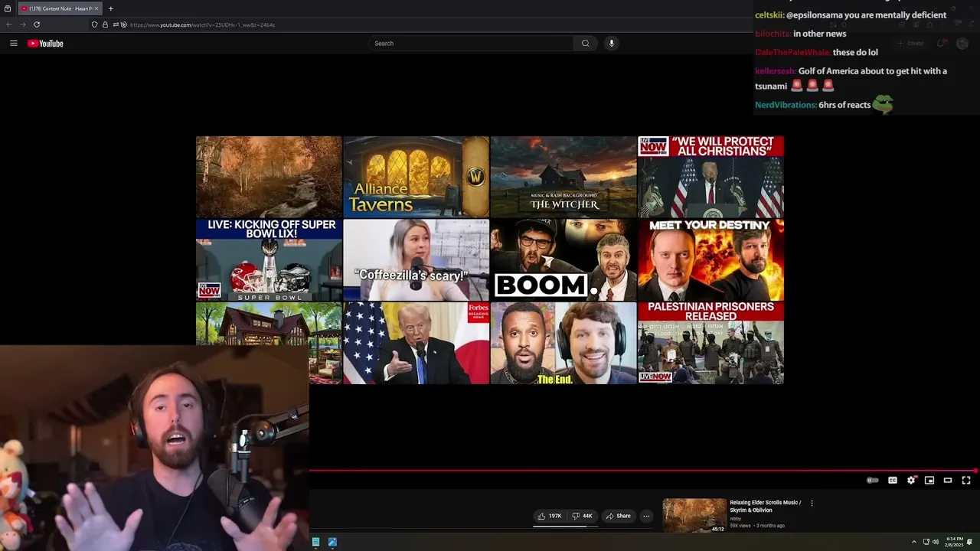Open Live Kicking Off Super Bowl LIX video
The height and width of the screenshot is (551, 980).
(x=269, y=259)
